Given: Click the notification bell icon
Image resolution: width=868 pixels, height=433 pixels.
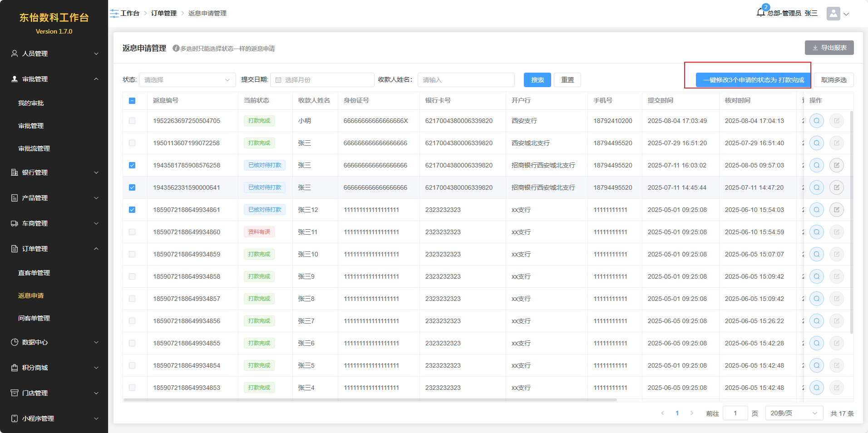Looking at the screenshot, I should coord(761,13).
